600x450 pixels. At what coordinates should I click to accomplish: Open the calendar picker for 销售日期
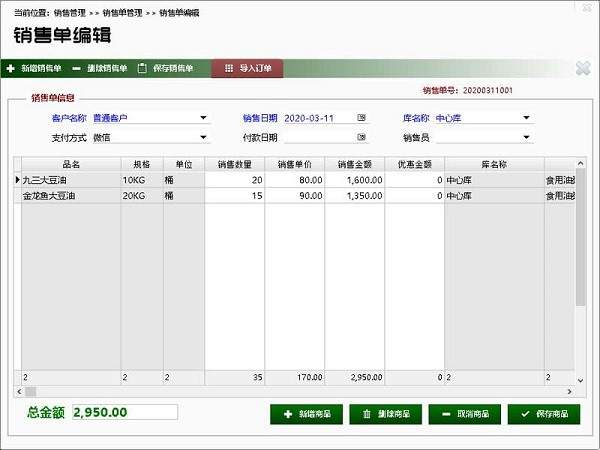point(362,118)
